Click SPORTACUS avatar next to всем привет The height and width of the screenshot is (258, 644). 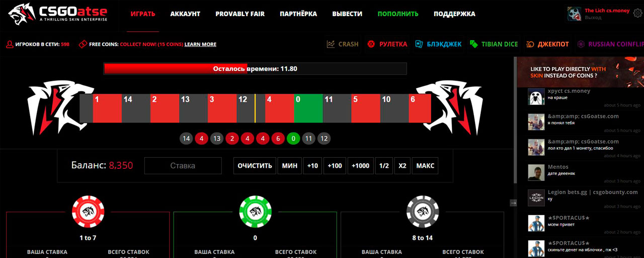(536, 223)
